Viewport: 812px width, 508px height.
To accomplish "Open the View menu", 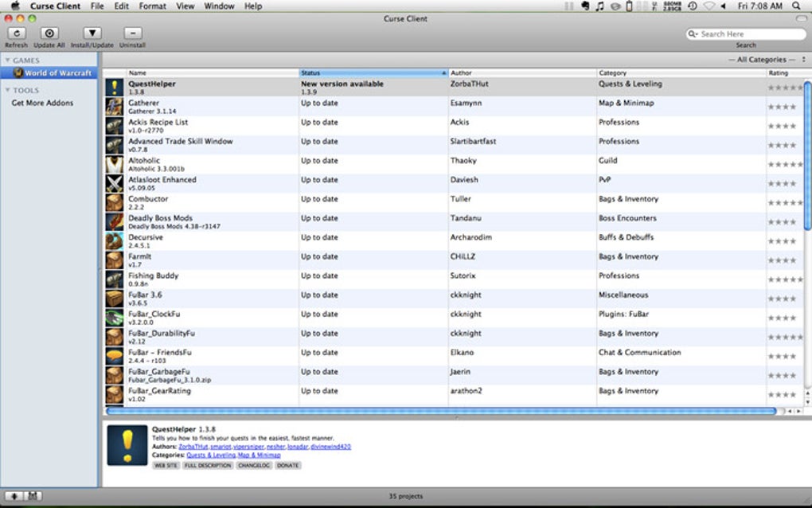I will click(185, 6).
